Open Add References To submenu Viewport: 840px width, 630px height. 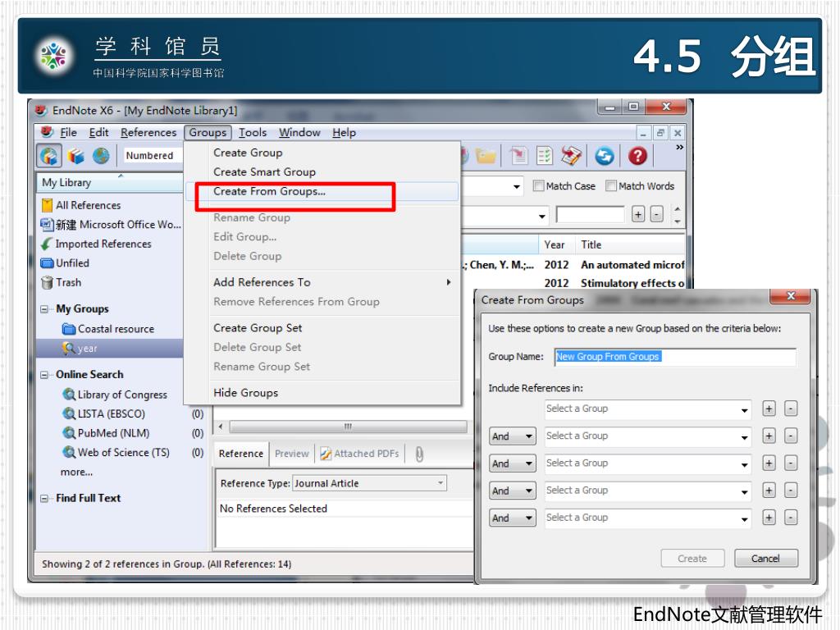pyautogui.click(x=322, y=282)
